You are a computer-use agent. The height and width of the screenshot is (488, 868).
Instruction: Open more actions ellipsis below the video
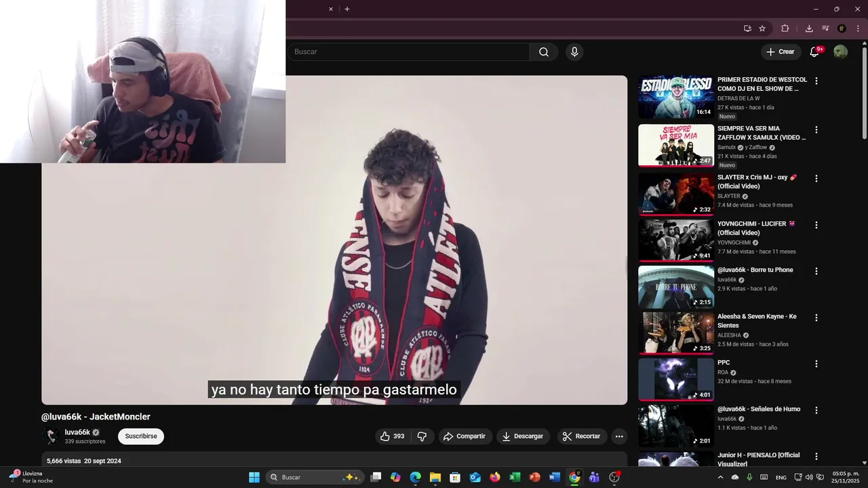pyautogui.click(x=619, y=436)
